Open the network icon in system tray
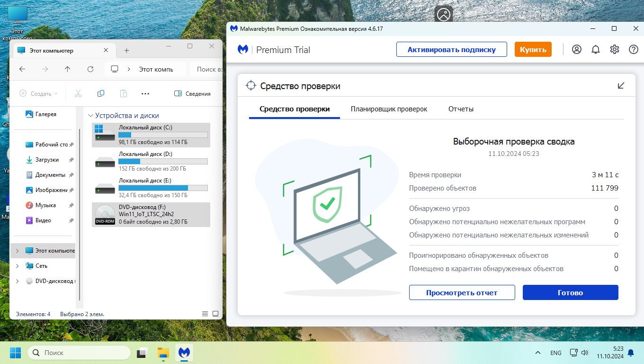Viewport: 644px width, 364px height. (x=573, y=353)
